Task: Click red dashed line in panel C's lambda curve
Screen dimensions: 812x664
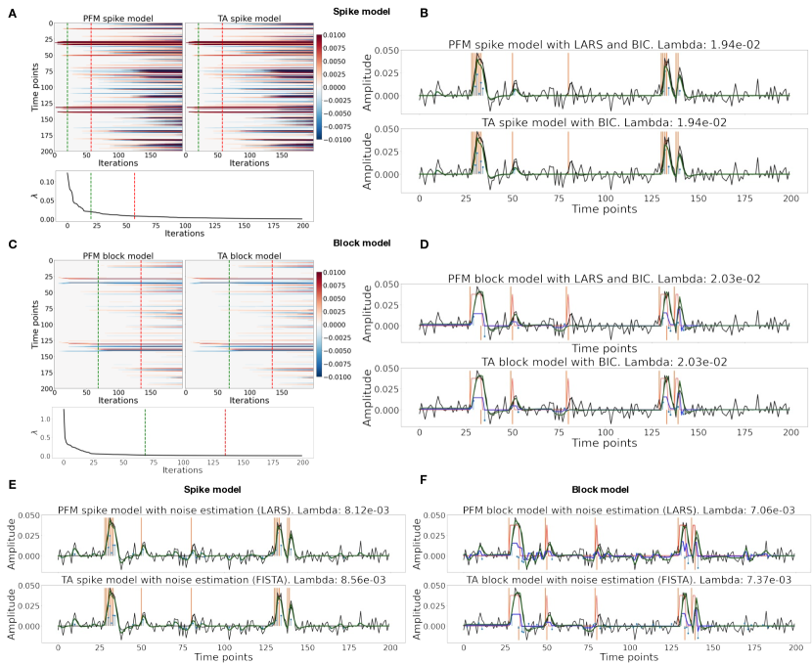Action: click(x=225, y=432)
